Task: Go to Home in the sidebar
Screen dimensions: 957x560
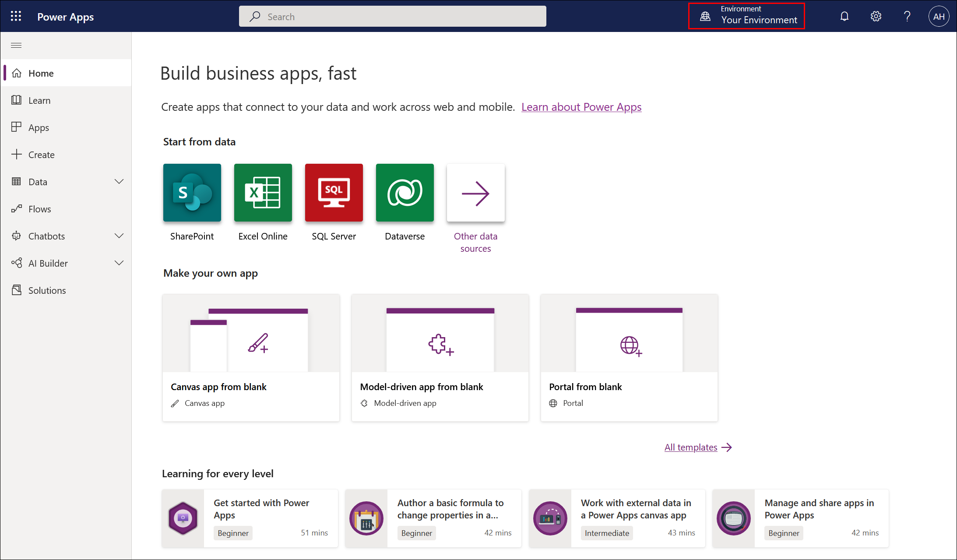Action: pos(66,73)
